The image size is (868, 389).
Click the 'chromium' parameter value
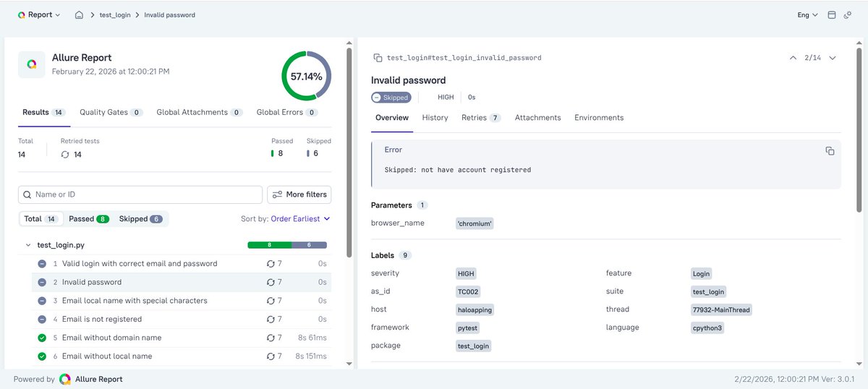click(475, 223)
